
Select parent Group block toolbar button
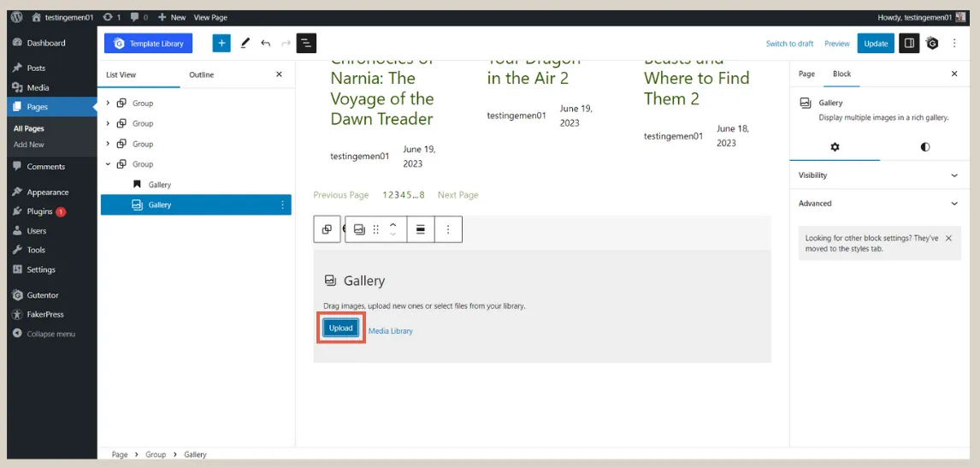coord(327,229)
